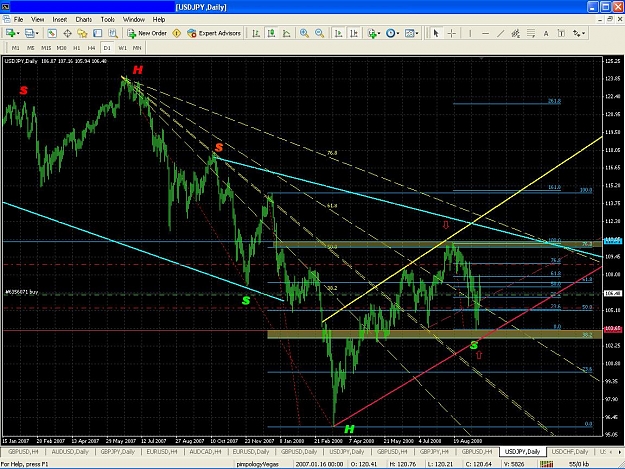Open the Templates icon
This screenshot has width=625, height=469.
click(409, 33)
